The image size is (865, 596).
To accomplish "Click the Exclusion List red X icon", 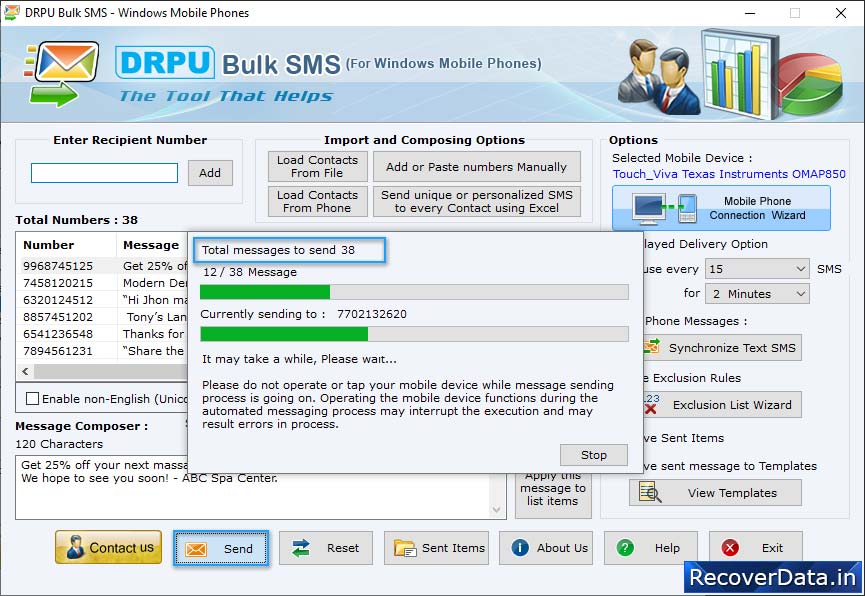I will pos(651,408).
